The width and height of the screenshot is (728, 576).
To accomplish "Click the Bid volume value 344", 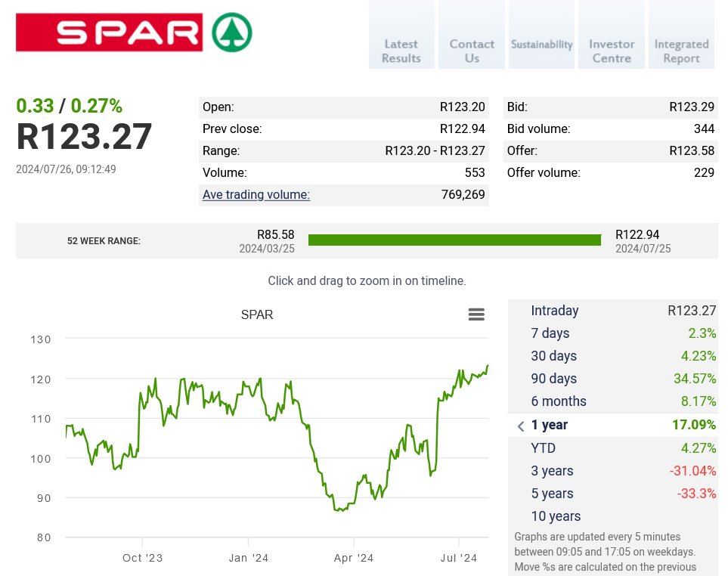I will [704, 129].
